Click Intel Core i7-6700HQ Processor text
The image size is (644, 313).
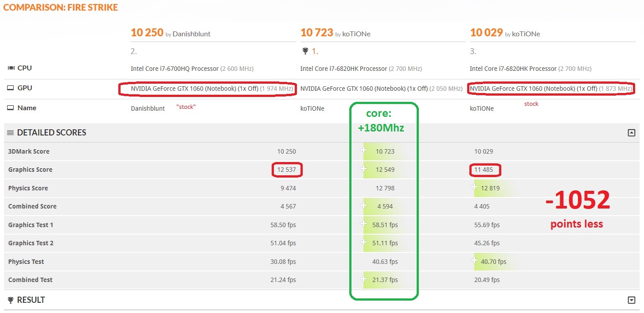coord(175,69)
